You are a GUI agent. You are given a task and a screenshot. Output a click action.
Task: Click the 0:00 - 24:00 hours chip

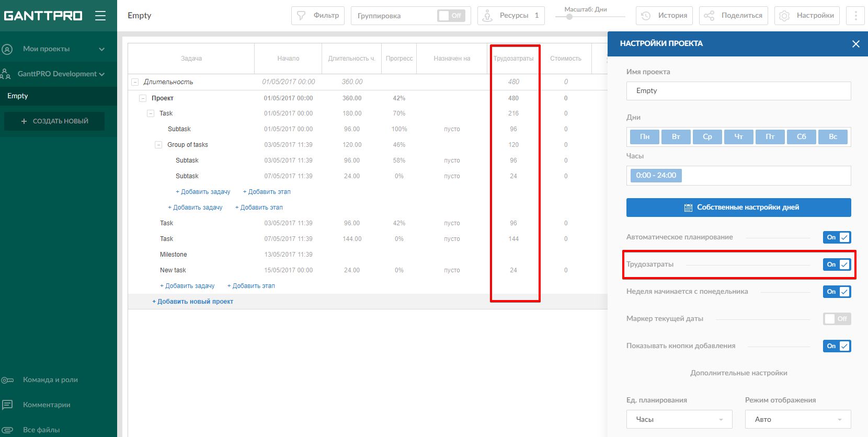coord(656,176)
